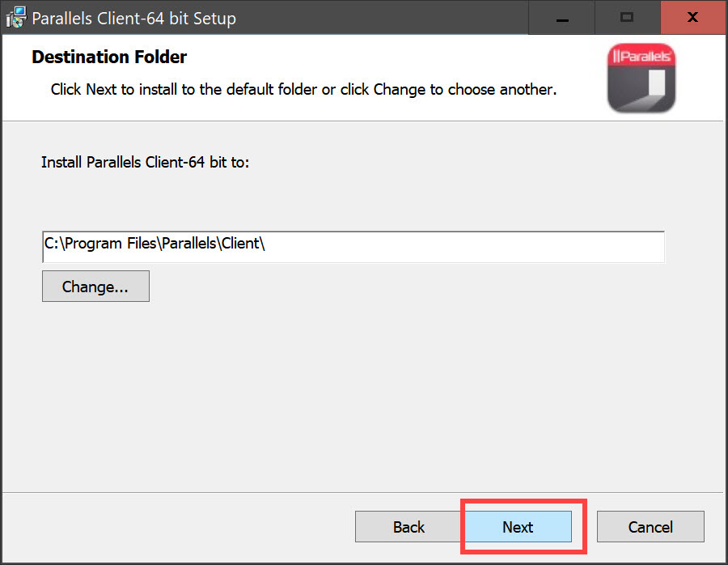
Task: Click the 'Parallels' folder name in path field
Action: pyautogui.click(x=189, y=244)
